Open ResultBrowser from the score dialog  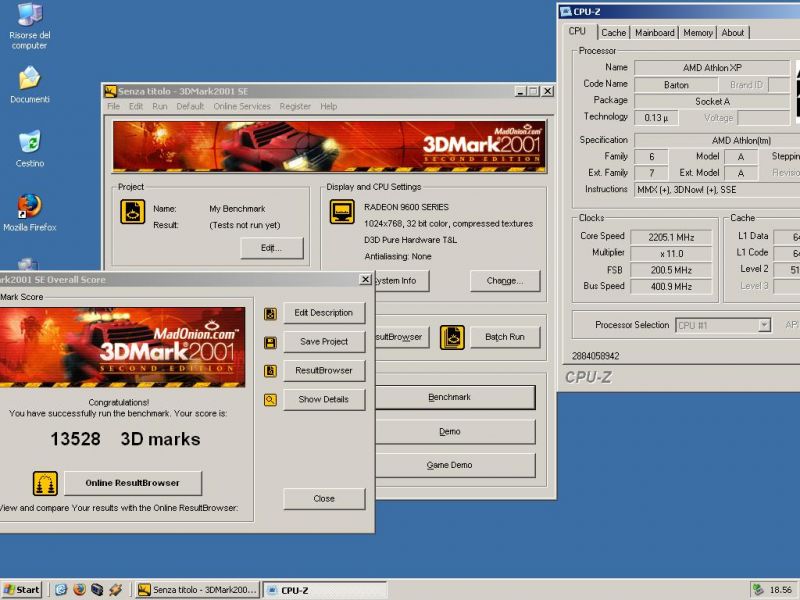[324, 370]
